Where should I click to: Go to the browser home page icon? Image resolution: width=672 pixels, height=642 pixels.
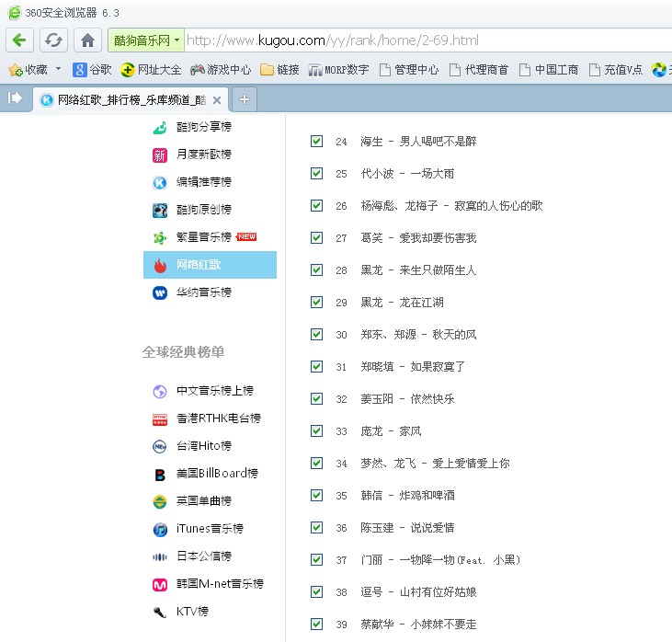tap(87, 40)
